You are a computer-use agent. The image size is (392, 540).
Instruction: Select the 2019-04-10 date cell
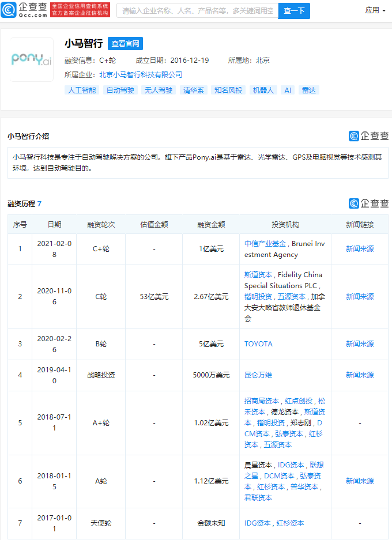[54, 375]
